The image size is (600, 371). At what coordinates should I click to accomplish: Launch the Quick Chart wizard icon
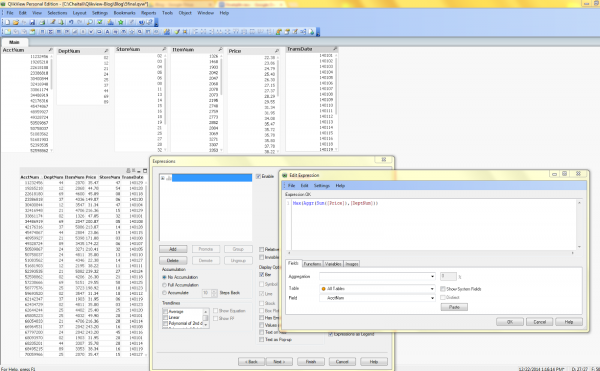tap(111, 22)
